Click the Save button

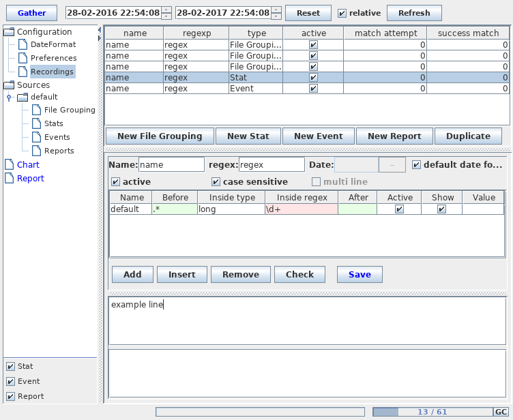click(x=360, y=275)
